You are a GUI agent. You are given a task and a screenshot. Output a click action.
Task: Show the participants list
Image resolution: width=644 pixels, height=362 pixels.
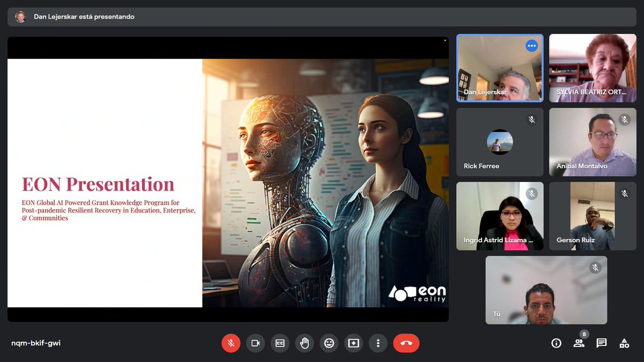(x=579, y=343)
